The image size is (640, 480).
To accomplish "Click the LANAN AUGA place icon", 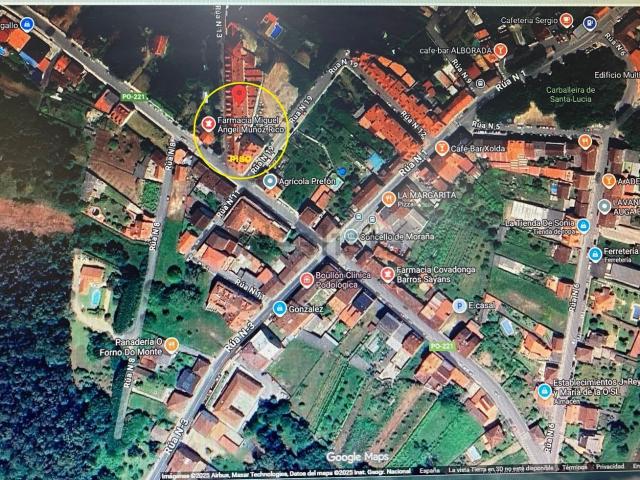I will coord(604,207).
